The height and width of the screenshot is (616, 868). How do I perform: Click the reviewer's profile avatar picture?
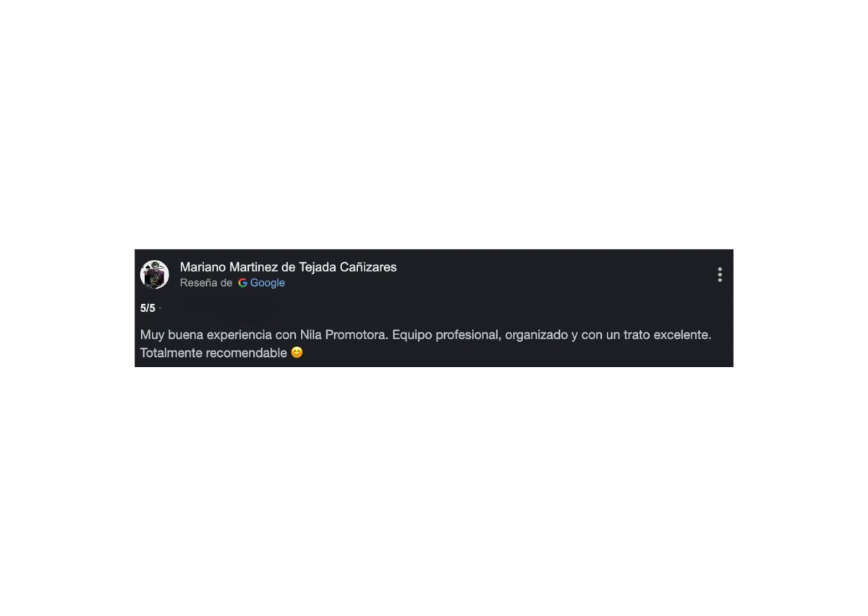[x=154, y=274]
